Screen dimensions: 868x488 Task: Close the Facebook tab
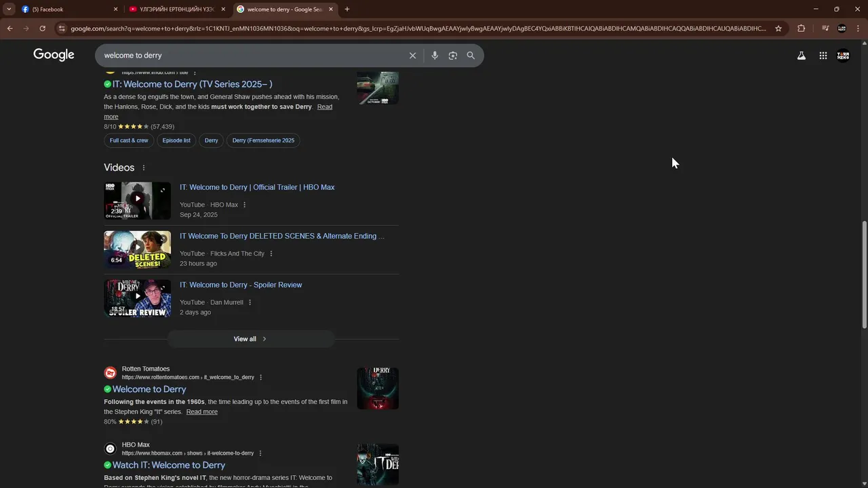[115, 9]
